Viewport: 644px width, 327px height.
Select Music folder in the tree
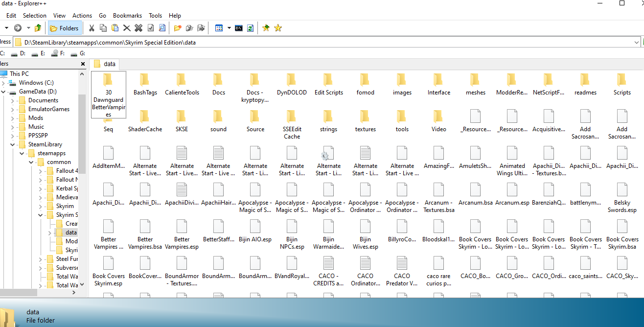coord(36,127)
